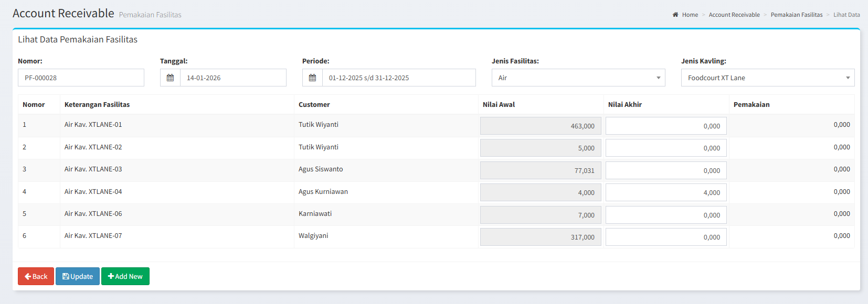Focus the Nomor input field PF-000028
Image resolution: width=868 pixels, height=304 pixels.
(x=81, y=78)
